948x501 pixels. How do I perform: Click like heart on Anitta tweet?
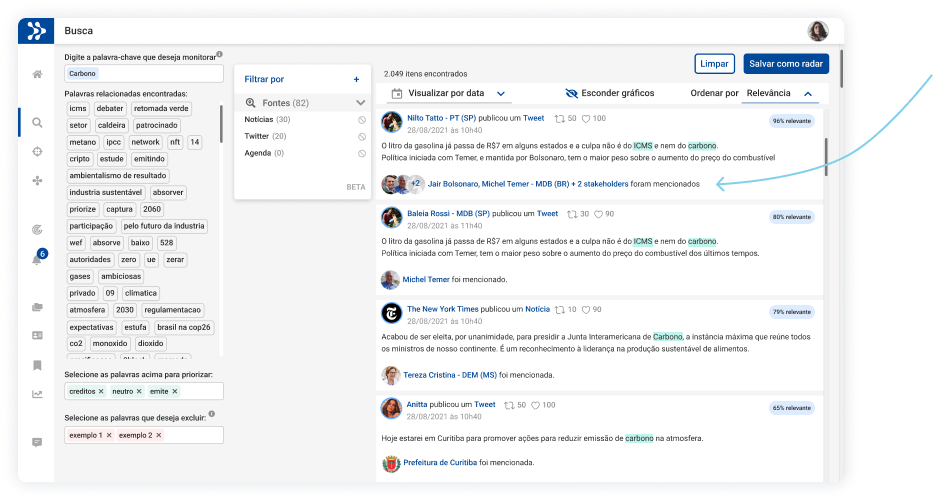click(x=535, y=406)
